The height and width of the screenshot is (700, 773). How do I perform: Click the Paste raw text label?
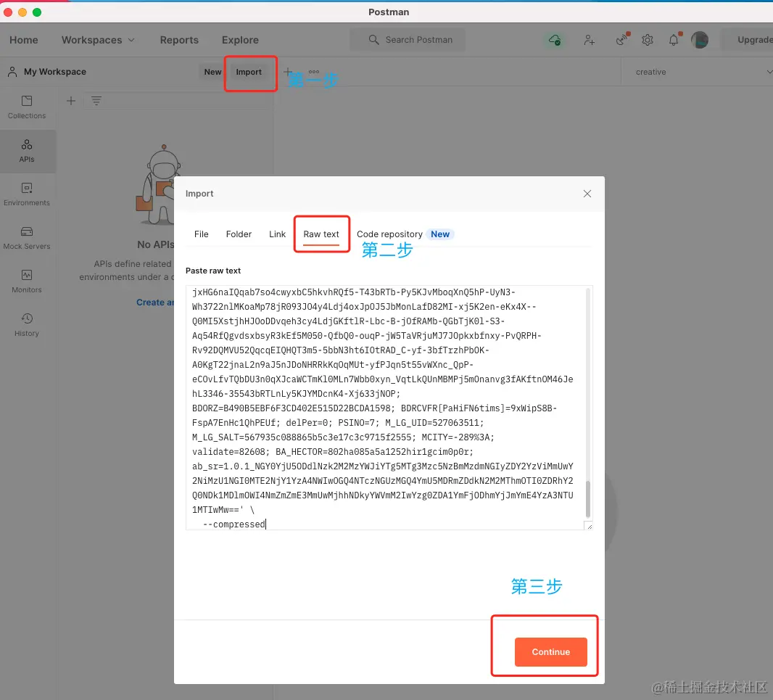(x=213, y=271)
